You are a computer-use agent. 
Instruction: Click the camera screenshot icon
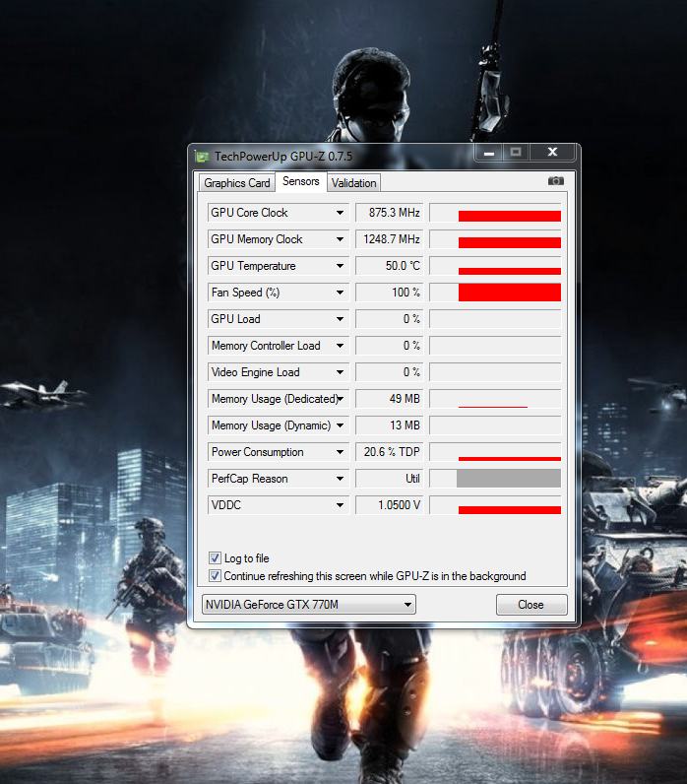pyautogui.click(x=555, y=181)
